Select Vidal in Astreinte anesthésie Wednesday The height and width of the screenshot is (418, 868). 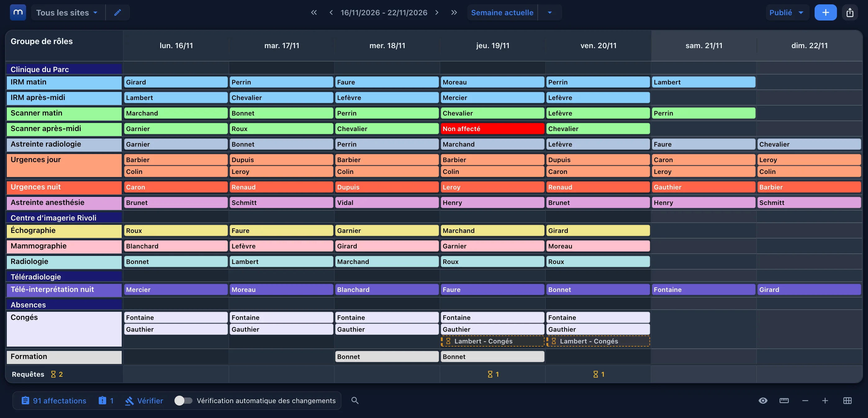point(387,202)
